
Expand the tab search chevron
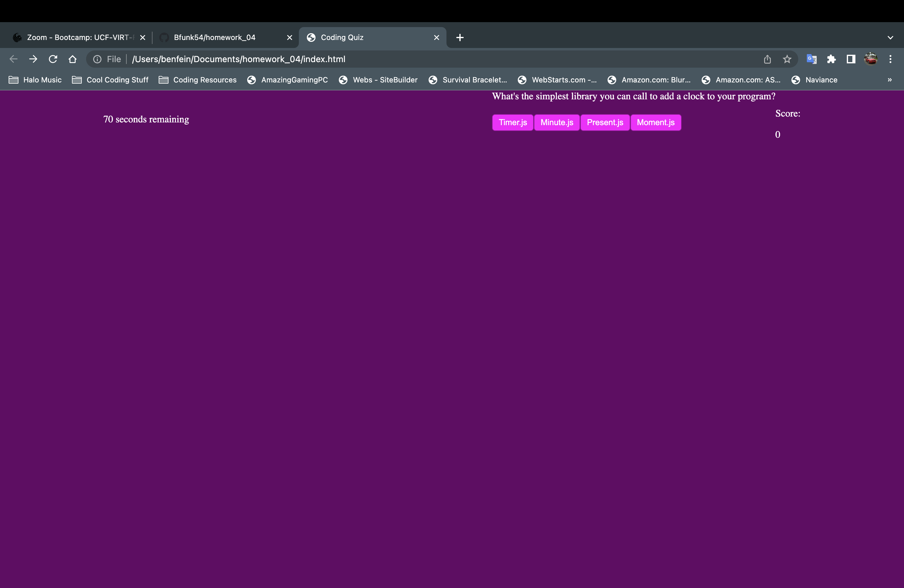(890, 38)
